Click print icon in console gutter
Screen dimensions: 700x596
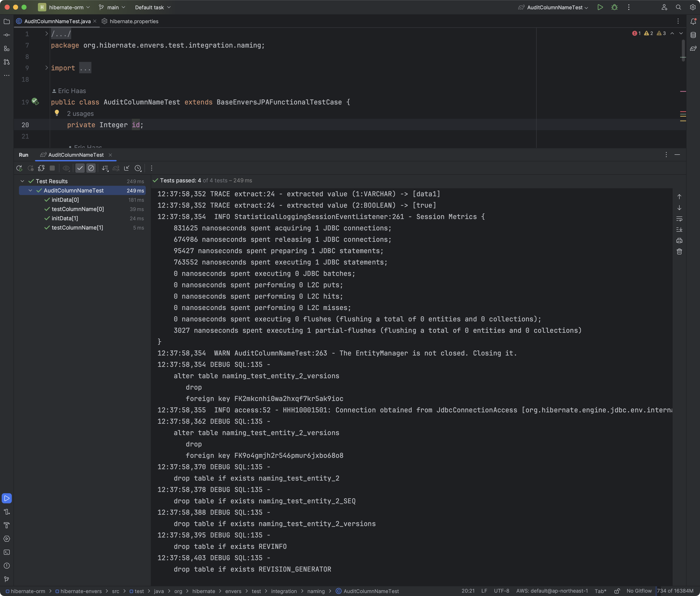pyautogui.click(x=679, y=241)
